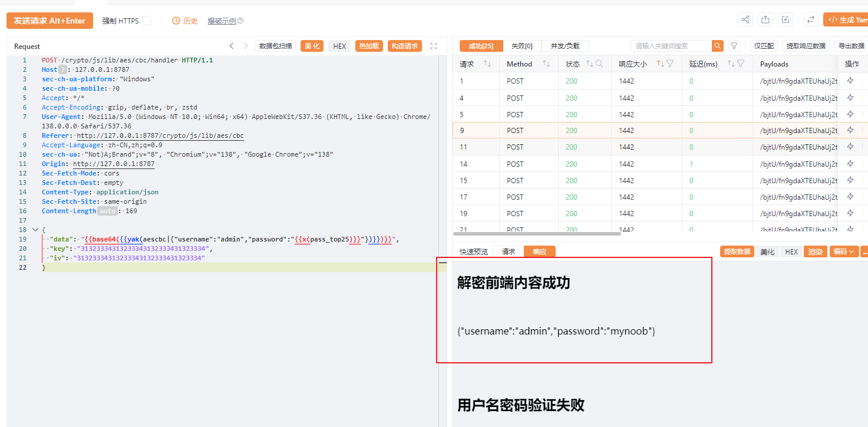868x427 pixels.
Task: Click the 数据包扫描 button
Action: 275,46
